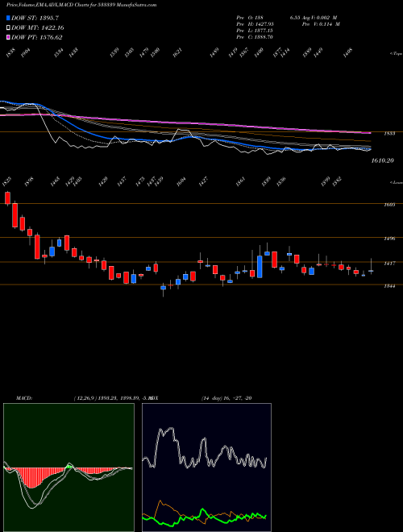Screen dimensions: 403x532
Task: Click the '<Tops' marker label
Action: click(x=396, y=54)
